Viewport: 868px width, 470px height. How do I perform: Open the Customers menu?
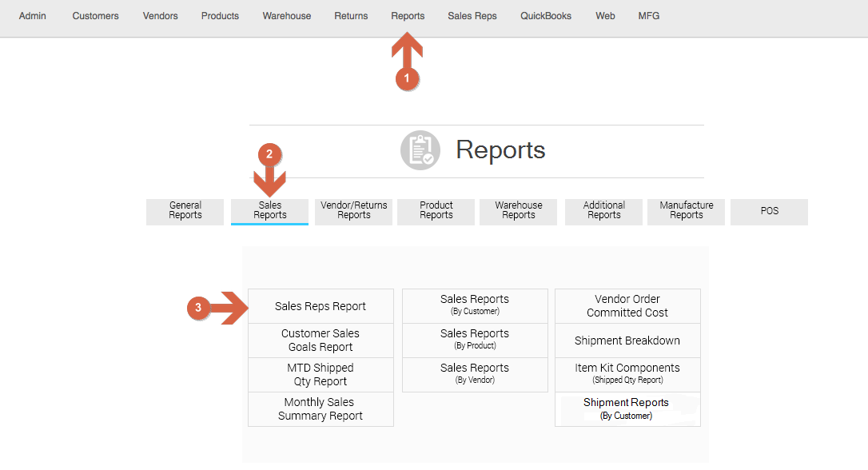(95, 16)
